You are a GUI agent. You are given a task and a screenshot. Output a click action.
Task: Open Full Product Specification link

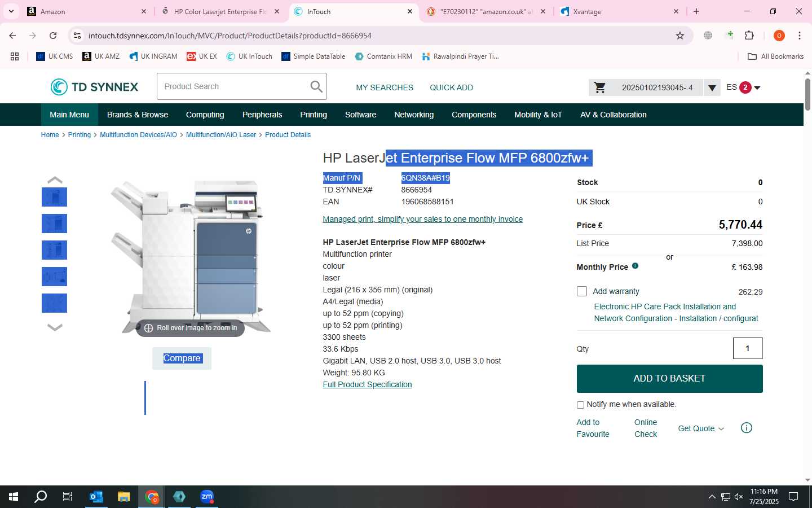(367, 384)
